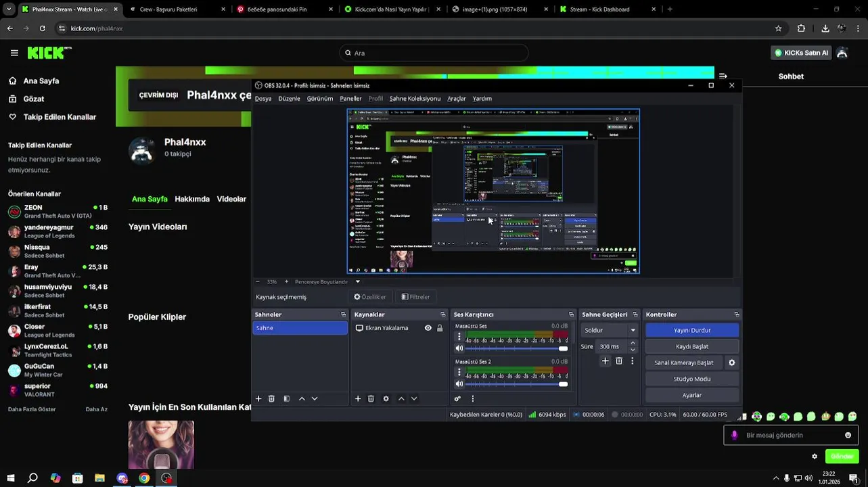Switch to Hakkımda tab on Kick channel
The height and width of the screenshot is (487, 868).
(x=192, y=200)
